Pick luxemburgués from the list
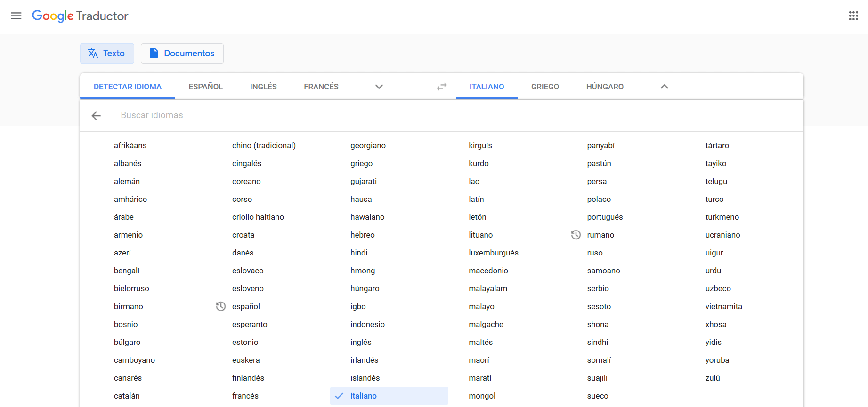This screenshot has height=407, width=868. pos(494,253)
